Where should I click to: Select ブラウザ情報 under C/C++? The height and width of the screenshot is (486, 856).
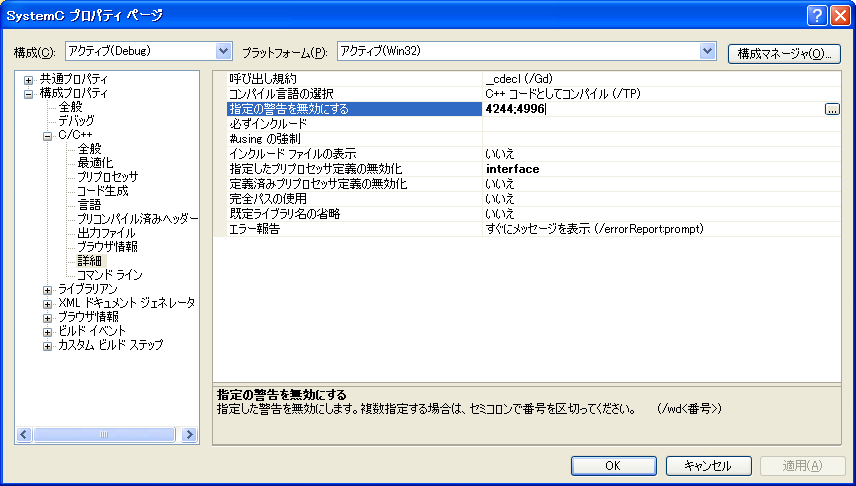107,247
